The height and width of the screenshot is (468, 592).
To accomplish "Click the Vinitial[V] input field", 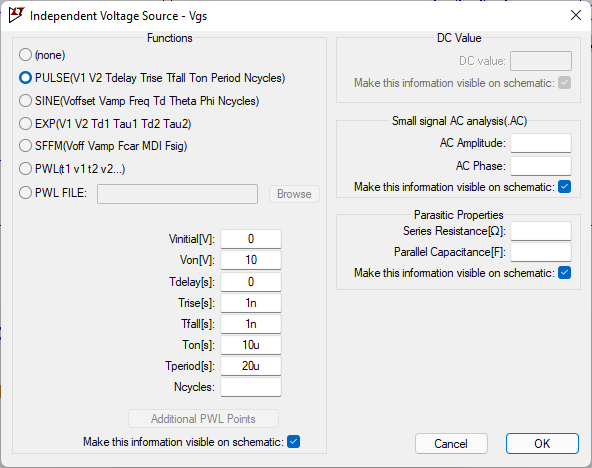I will (251, 239).
